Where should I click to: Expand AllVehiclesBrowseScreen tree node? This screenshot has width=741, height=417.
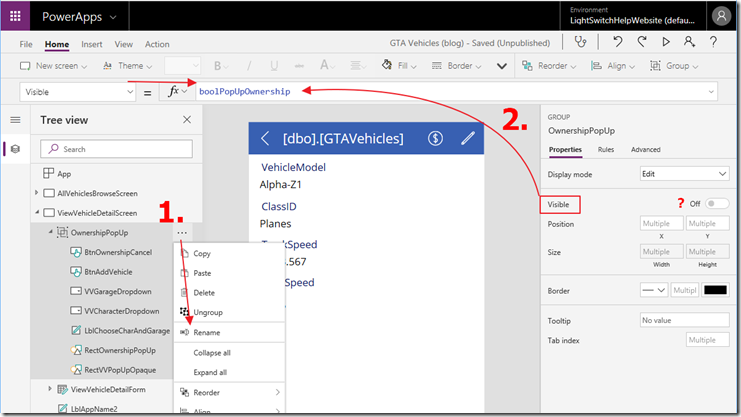(36, 193)
